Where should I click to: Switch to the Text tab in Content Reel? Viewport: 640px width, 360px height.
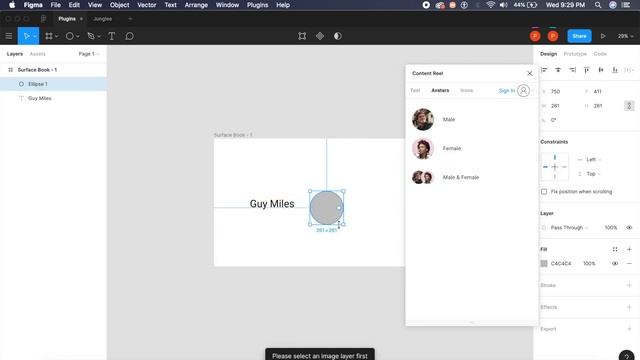click(415, 91)
